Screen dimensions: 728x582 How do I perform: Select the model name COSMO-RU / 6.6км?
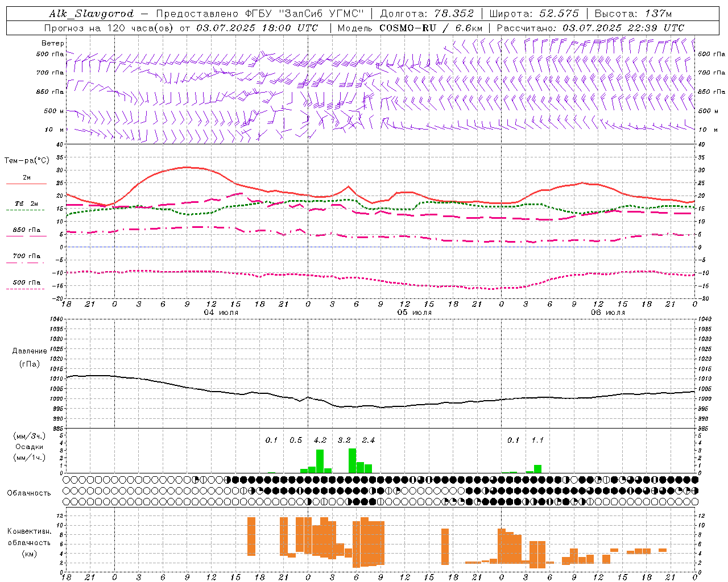click(x=431, y=28)
